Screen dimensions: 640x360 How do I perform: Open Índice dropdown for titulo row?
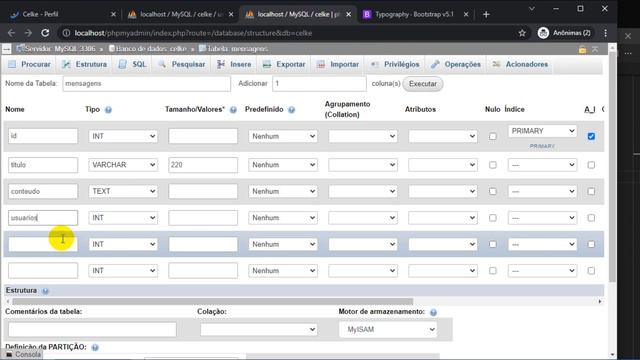pyautogui.click(x=542, y=165)
